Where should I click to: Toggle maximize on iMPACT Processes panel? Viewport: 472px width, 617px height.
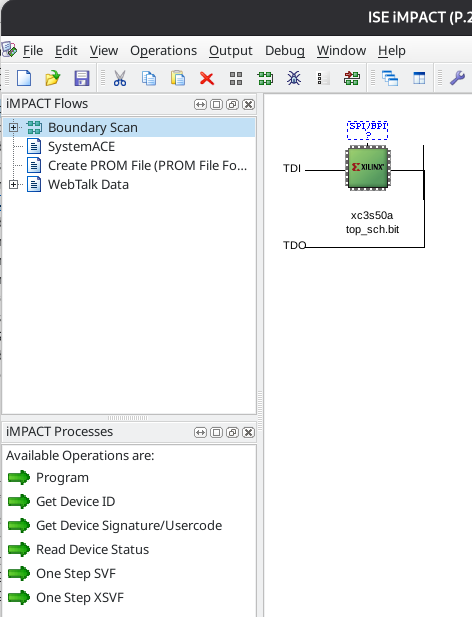pyautogui.click(x=216, y=432)
